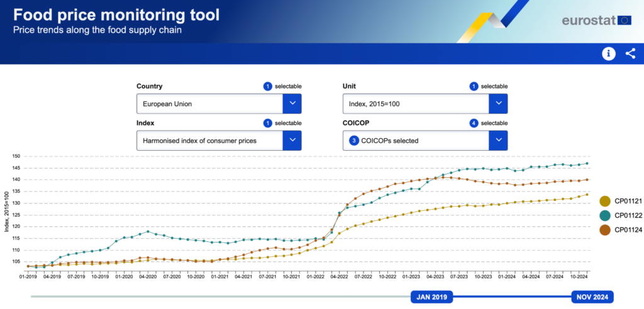Open the Unit dropdown arrow
644x309 pixels.
pyautogui.click(x=498, y=103)
